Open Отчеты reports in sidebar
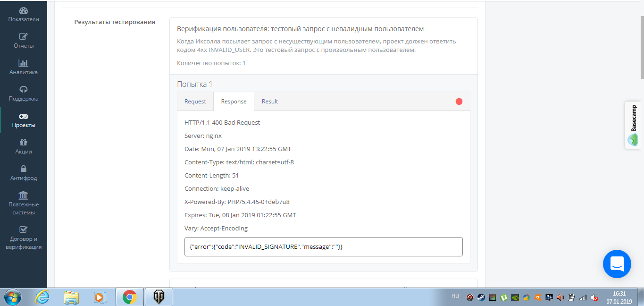This screenshot has width=644, height=306. pos(24,37)
